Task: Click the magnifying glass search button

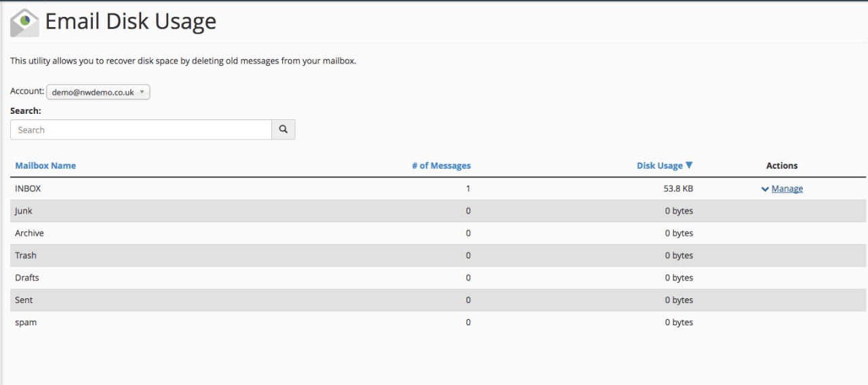Action: click(x=283, y=129)
